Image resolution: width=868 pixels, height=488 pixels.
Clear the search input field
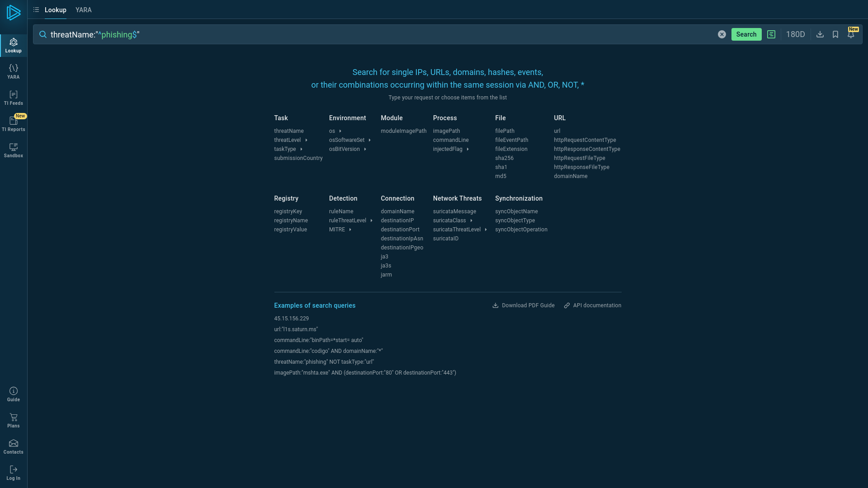(x=722, y=34)
